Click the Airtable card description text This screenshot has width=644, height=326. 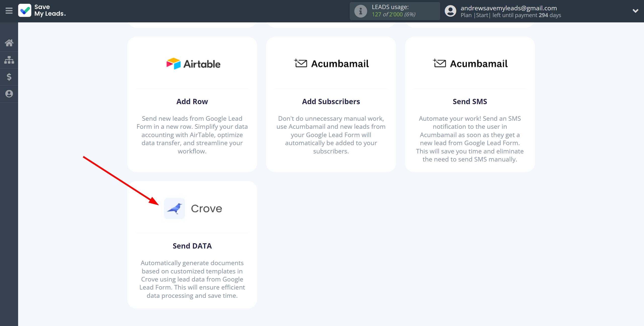tap(192, 135)
